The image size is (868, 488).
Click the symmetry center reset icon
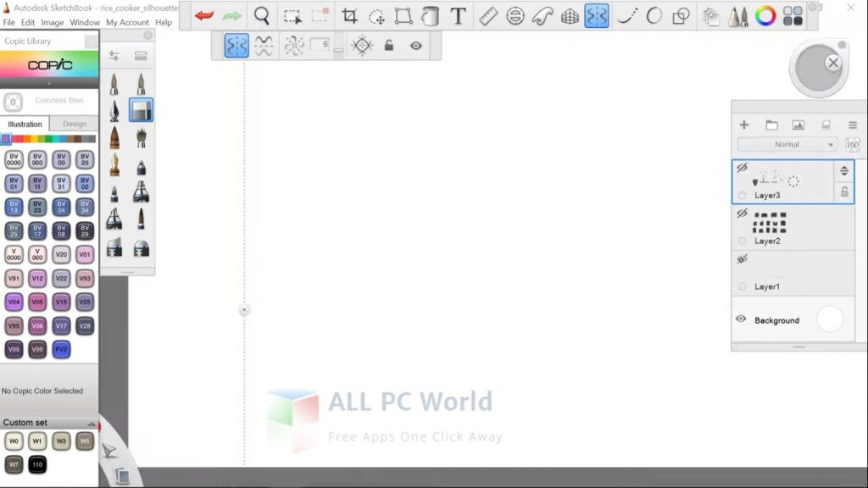pos(362,46)
